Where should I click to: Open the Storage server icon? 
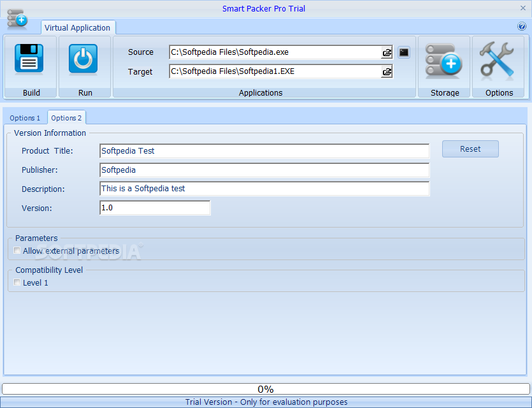pos(443,61)
